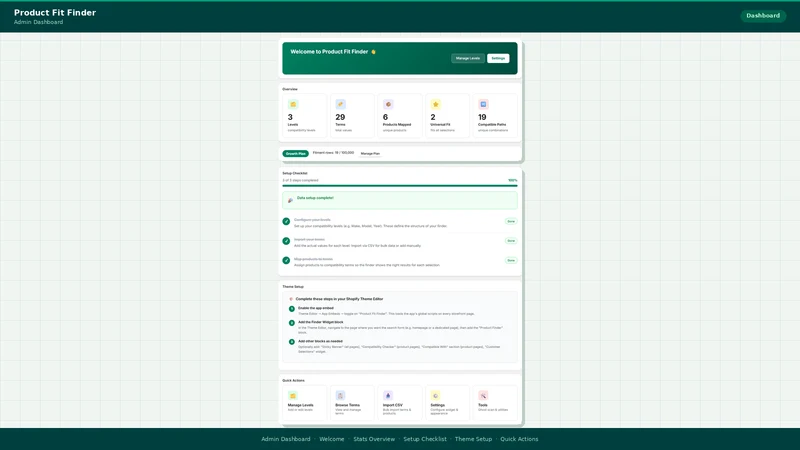800x450 pixels.
Task: Click the party popper icon on the setup-complete banner
Action: pos(290,201)
